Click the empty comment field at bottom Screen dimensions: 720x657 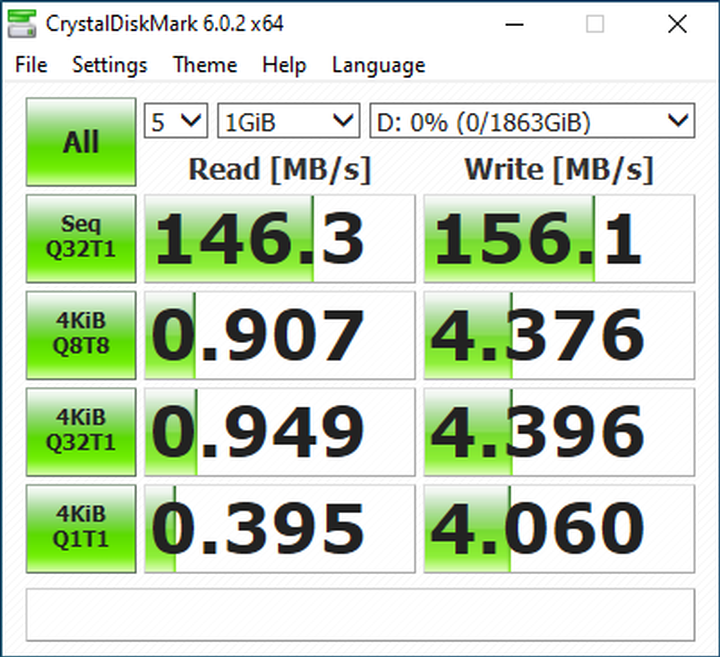tap(359, 614)
